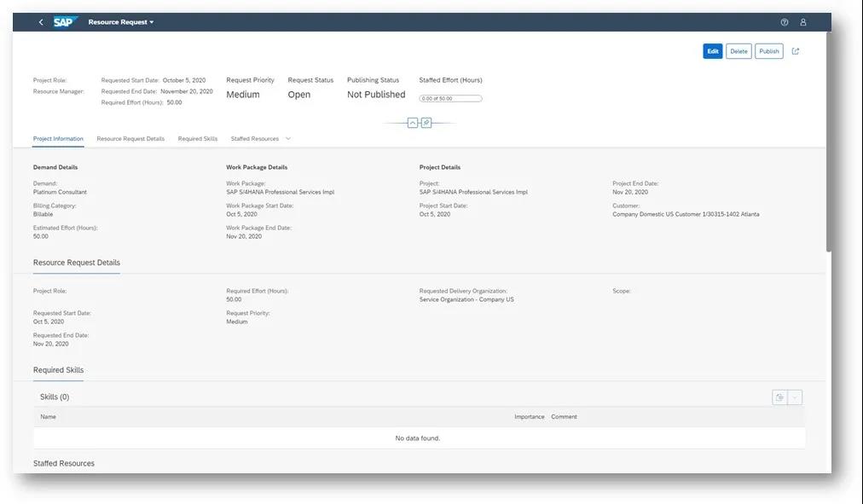
Task: Pin the page header using the pin icon
Action: tap(426, 122)
